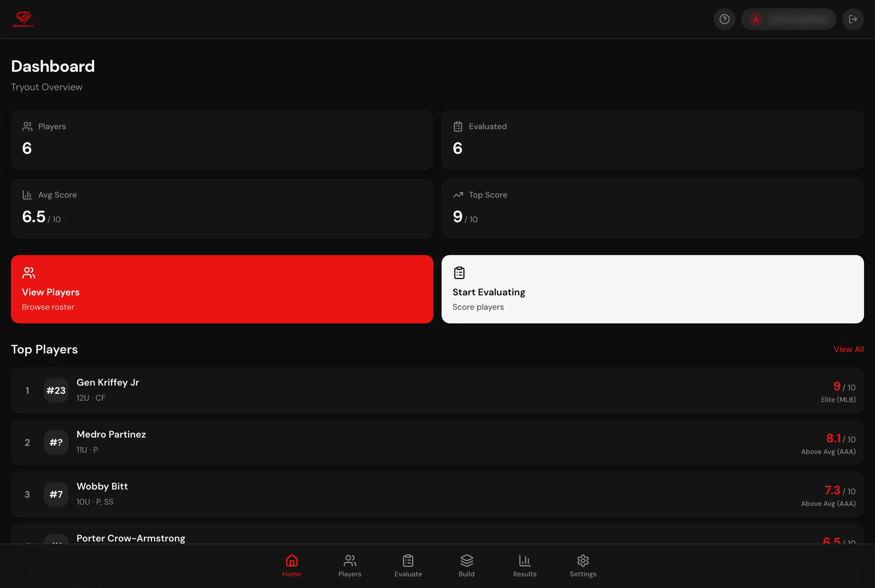Click the Score players subtitle
Viewport: 875px width, 588px height.
478,307
